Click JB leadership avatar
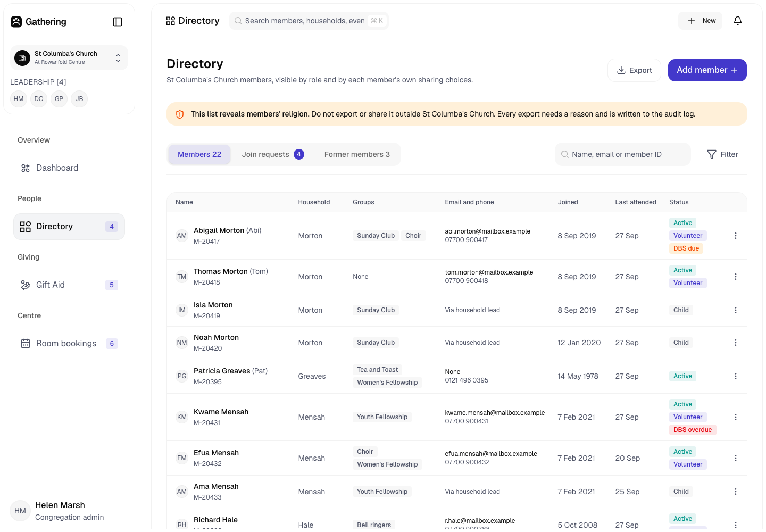Image resolution: width=766 pixels, height=532 pixels. (x=79, y=99)
